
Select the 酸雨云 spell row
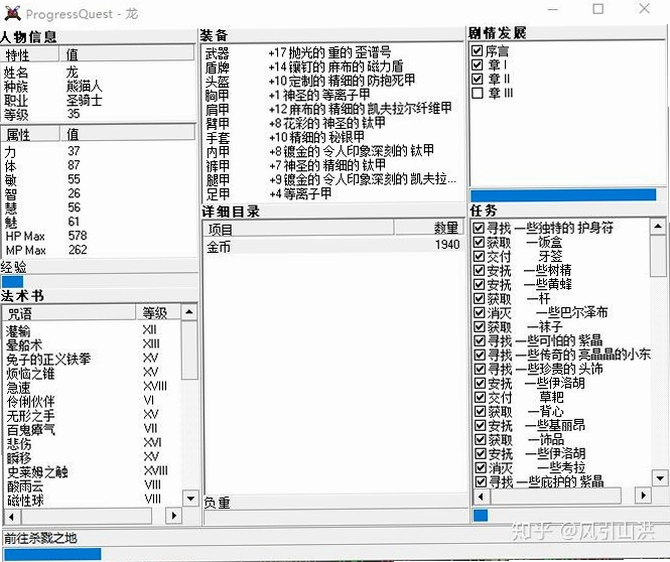click(92, 485)
